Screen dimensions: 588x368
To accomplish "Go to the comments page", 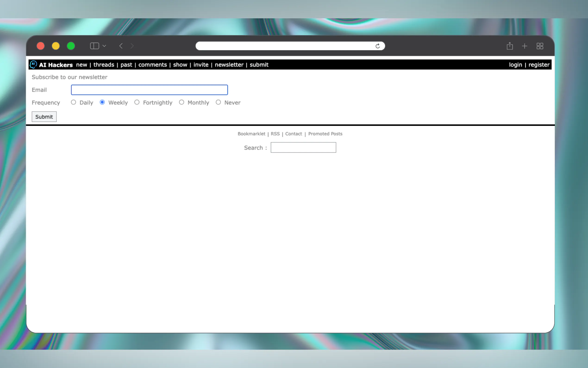I will tap(152, 65).
